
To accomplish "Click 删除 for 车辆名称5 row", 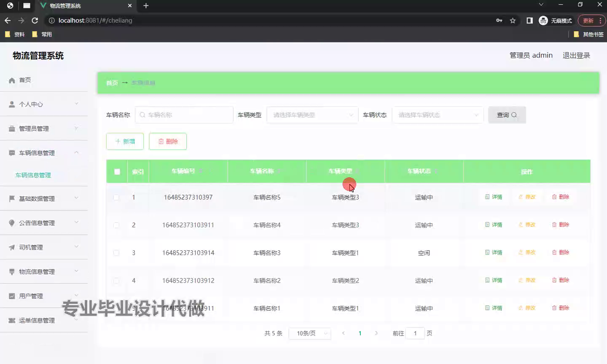I will (x=561, y=197).
